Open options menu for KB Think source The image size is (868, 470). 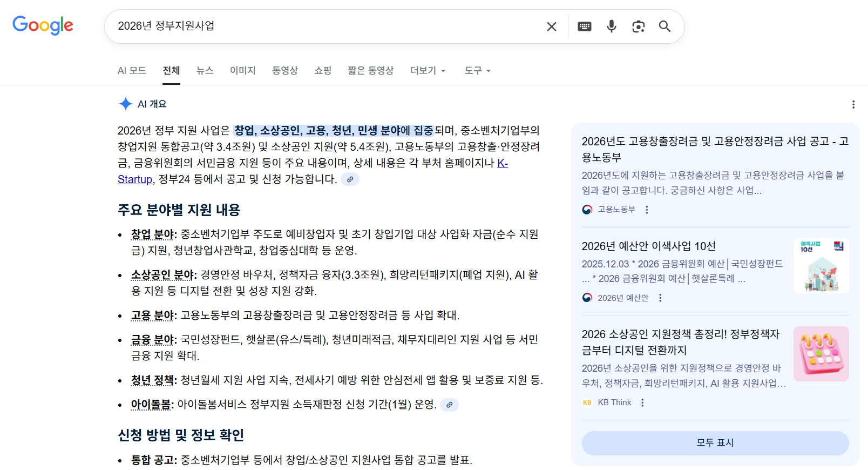(642, 402)
